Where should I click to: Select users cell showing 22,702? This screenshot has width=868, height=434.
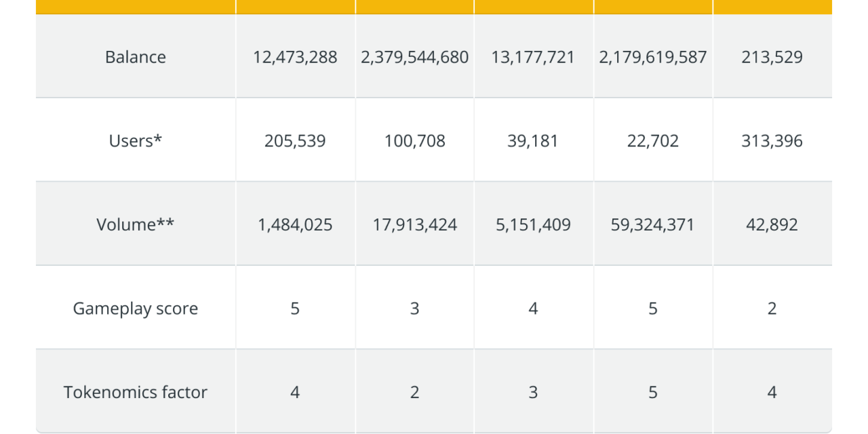[x=652, y=141]
